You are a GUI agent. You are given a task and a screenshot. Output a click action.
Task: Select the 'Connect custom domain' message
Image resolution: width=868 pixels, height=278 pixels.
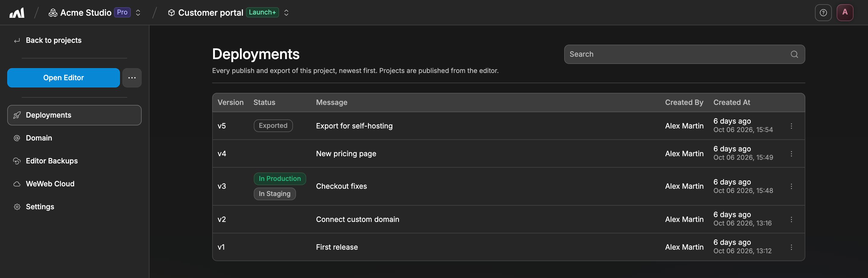(x=357, y=220)
